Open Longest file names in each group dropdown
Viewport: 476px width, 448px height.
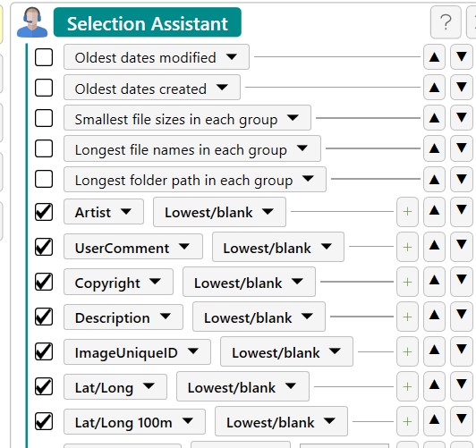tap(192, 148)
